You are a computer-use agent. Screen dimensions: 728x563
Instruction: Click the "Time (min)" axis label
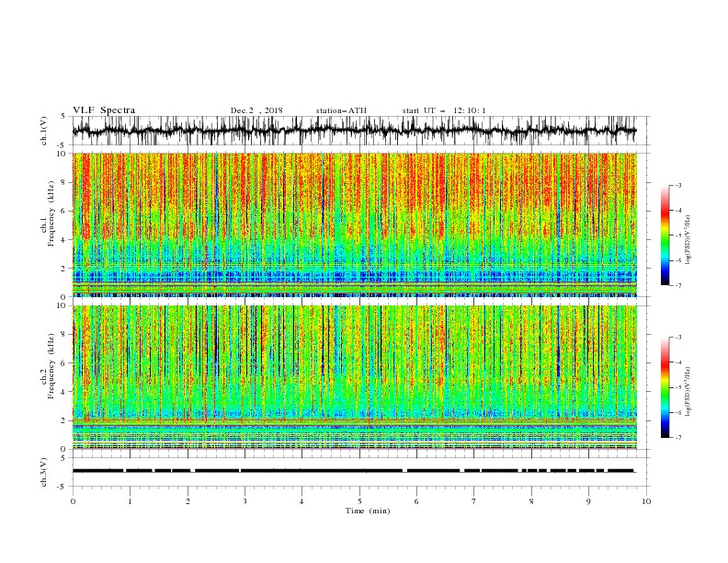[x=368, y=511]
